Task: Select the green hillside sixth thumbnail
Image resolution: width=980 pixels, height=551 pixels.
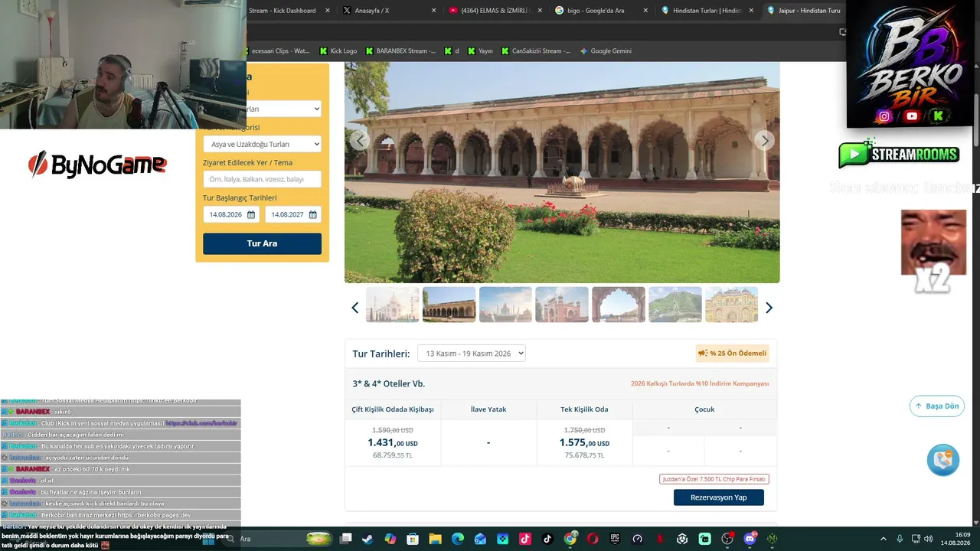Action: coord(675,305)
